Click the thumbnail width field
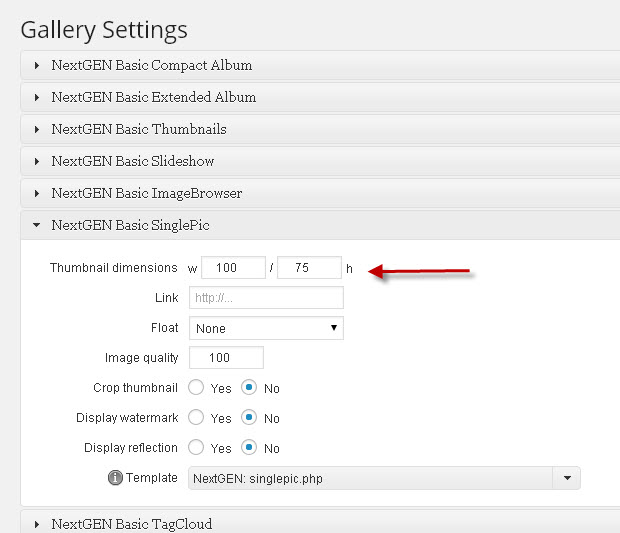Image resolution: width=620 pixels, height=533 pixels. pyautogui.click(x=233, y=268)
